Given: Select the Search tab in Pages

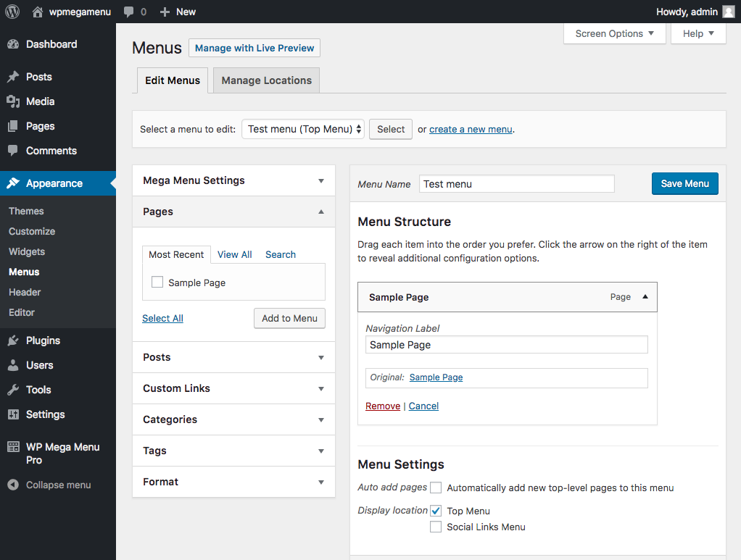Looking at the screenshot, I should pyautogui.click(x=281, y=254).
